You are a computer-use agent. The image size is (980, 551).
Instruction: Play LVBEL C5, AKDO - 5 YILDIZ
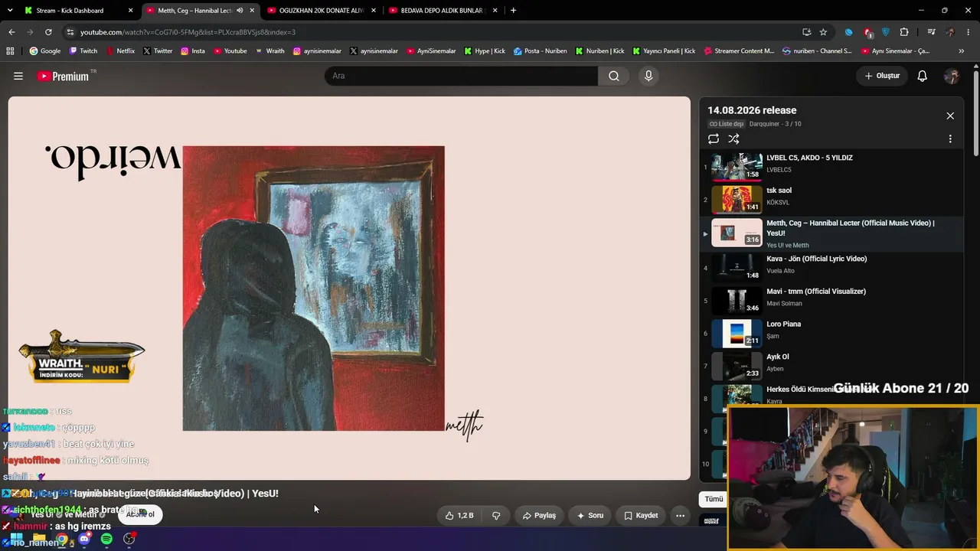(x=830, y=167)
